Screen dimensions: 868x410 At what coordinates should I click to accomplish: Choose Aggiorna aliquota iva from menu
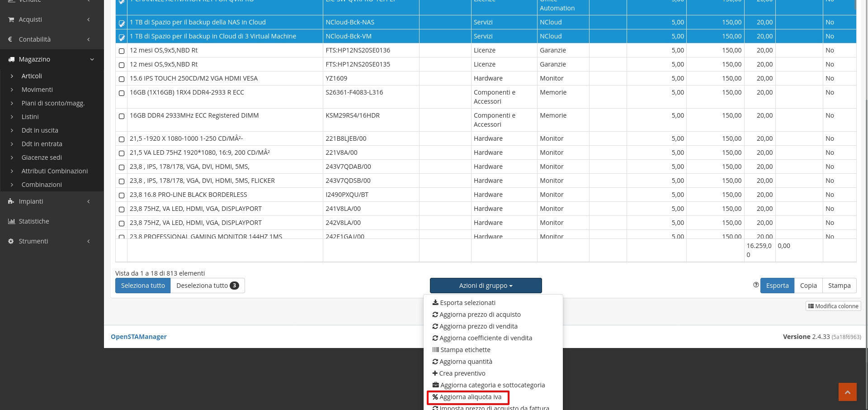tap(470, 397)
